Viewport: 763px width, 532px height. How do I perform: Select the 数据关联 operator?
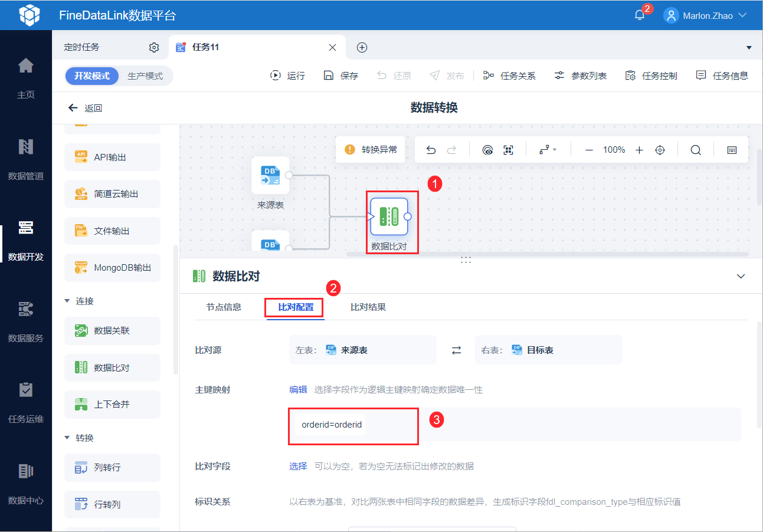tap(112, 331)
